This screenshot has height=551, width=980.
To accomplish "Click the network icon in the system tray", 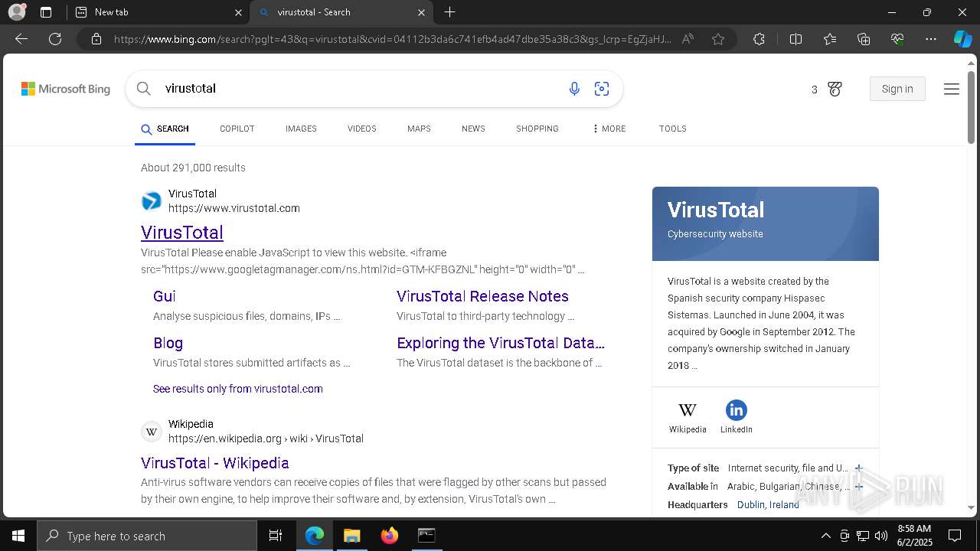I will click(863, 536).
